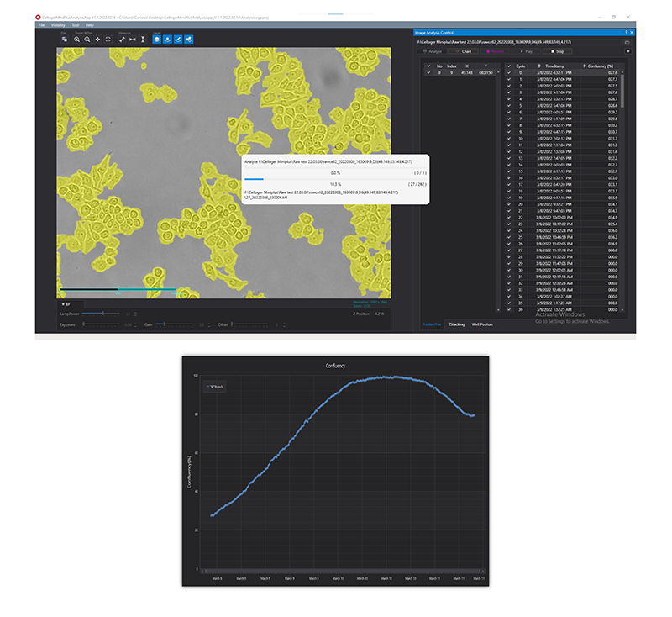Click the Cycle column header
The width and height of the screenshot is (672, 617).
520,66
